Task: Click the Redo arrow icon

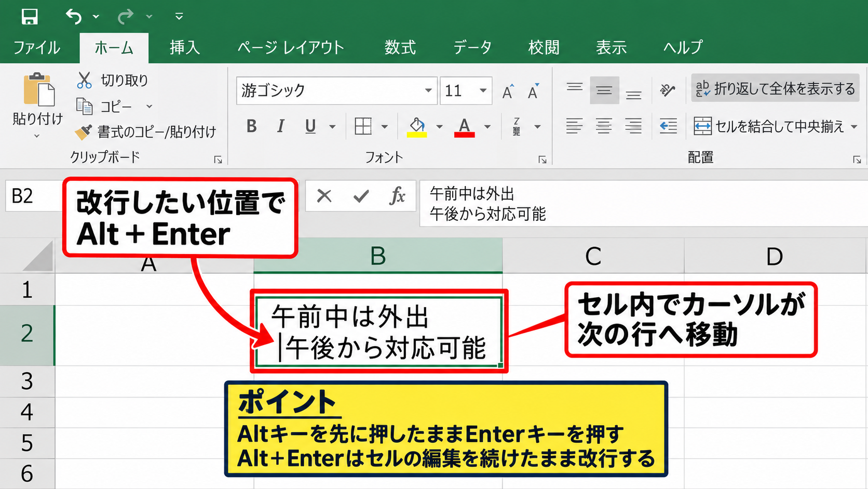Action: [x=125, y=17]
